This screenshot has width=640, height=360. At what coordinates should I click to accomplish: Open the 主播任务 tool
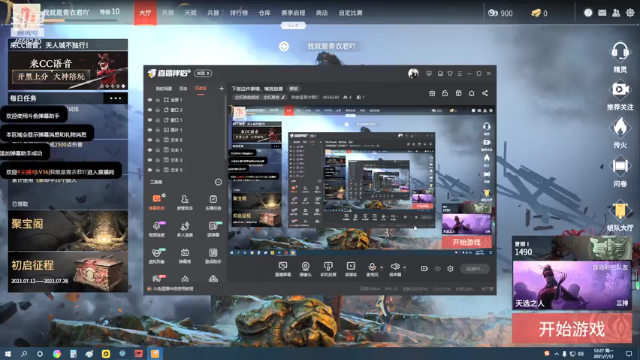(x=213, y=202)
